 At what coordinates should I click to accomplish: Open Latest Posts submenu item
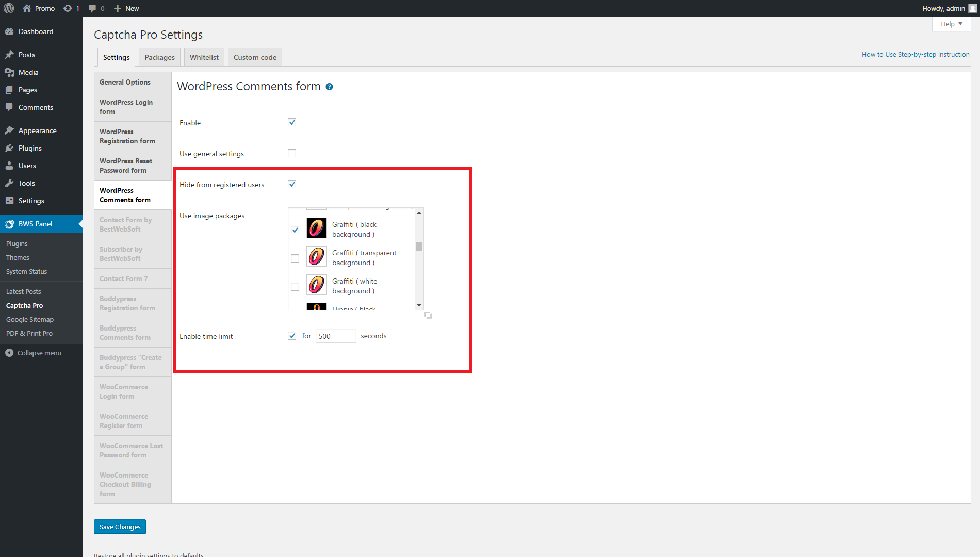coord(23,291)
